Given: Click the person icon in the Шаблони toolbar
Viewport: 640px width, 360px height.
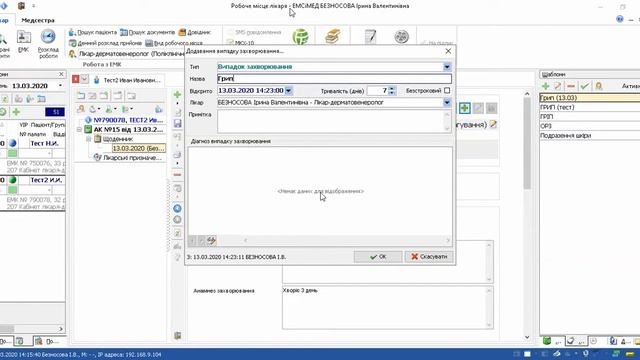Looking at the screenshot, I should pos(599,86).
